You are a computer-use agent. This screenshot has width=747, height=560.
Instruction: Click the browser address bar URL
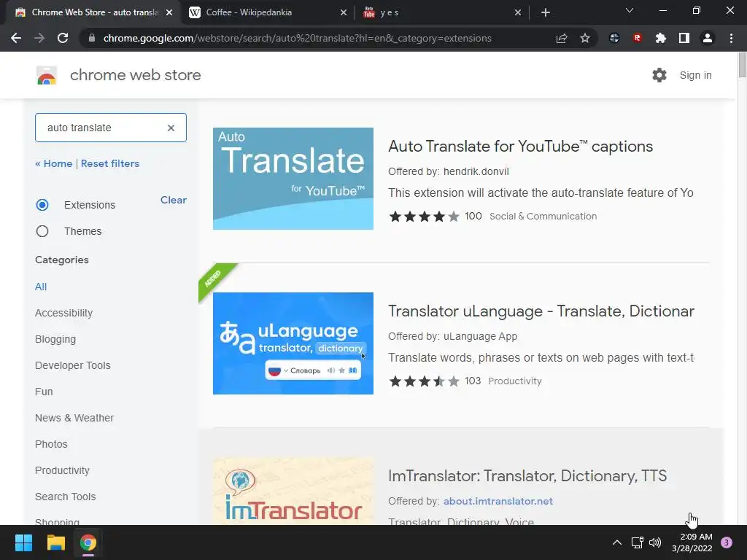point(298,38)
